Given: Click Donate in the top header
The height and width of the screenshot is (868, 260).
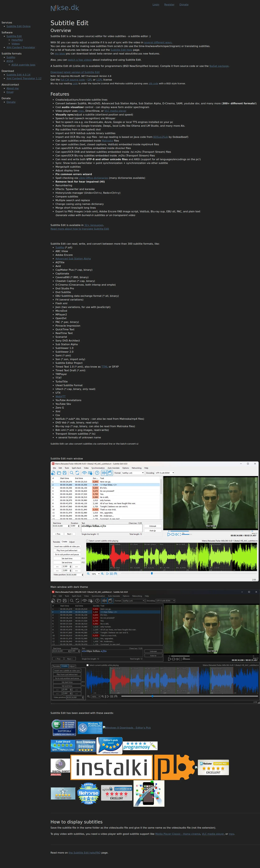Looking at the screenshot, I should [184, 5].
